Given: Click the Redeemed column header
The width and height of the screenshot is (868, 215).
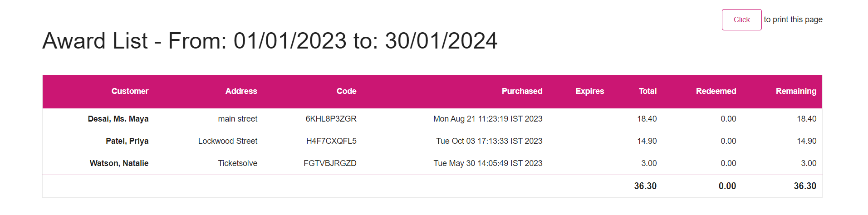Looking at the screenshot, I should [x=716, y=91].
